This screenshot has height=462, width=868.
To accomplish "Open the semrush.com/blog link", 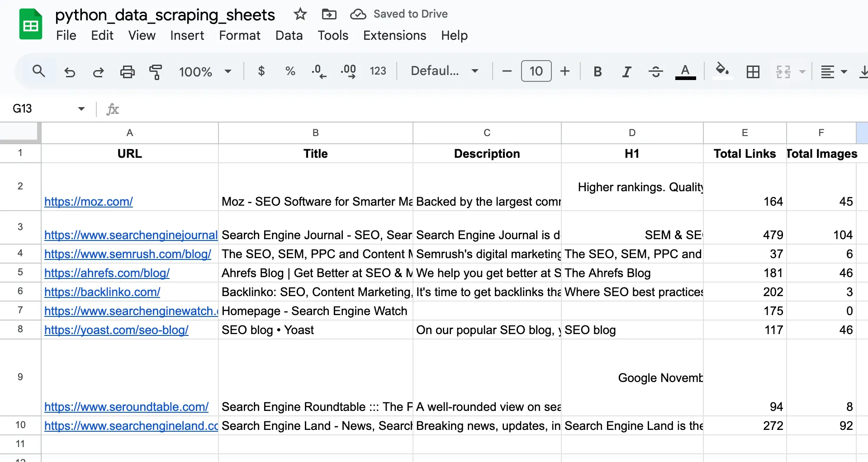I will (128, 254).
